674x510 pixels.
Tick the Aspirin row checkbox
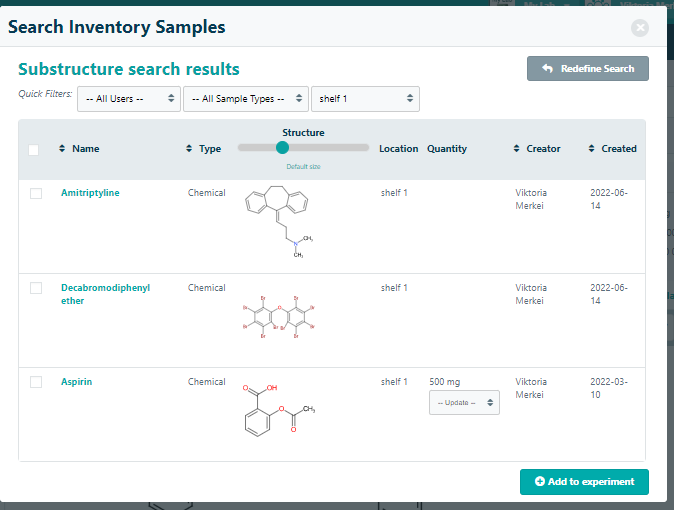pos(36,382)
